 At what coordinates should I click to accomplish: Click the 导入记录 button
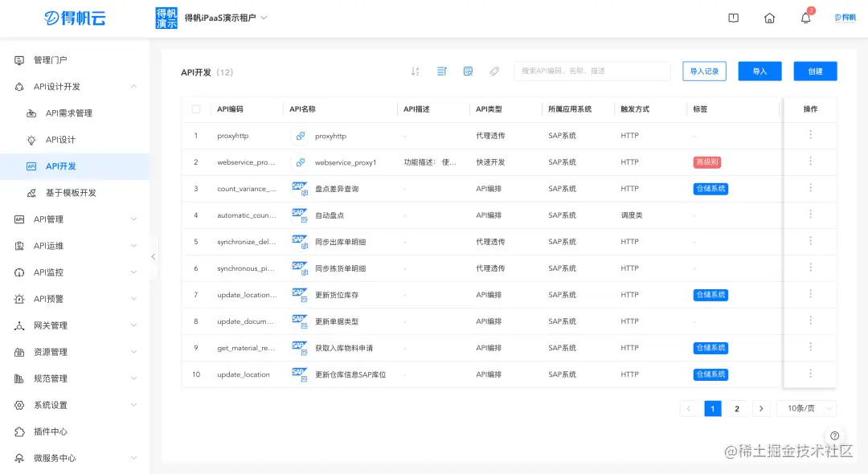click(x=704, y=71)
